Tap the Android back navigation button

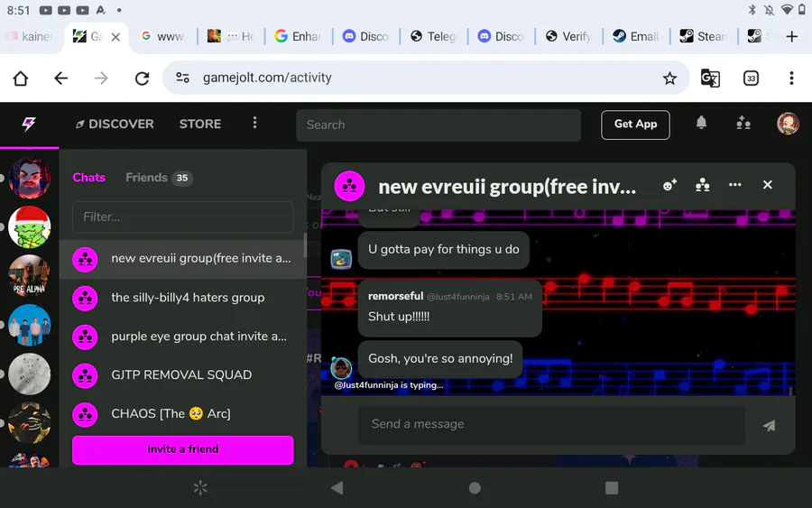click(x=337, y=488)
